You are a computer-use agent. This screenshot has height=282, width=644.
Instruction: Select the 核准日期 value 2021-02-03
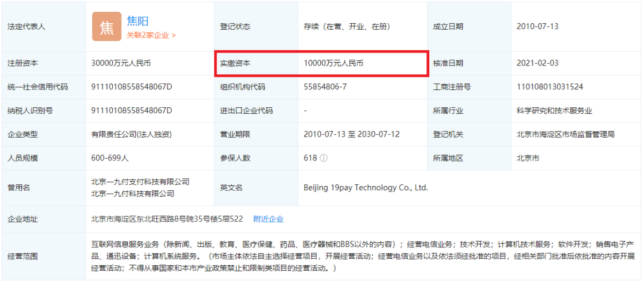click(538, 63)
